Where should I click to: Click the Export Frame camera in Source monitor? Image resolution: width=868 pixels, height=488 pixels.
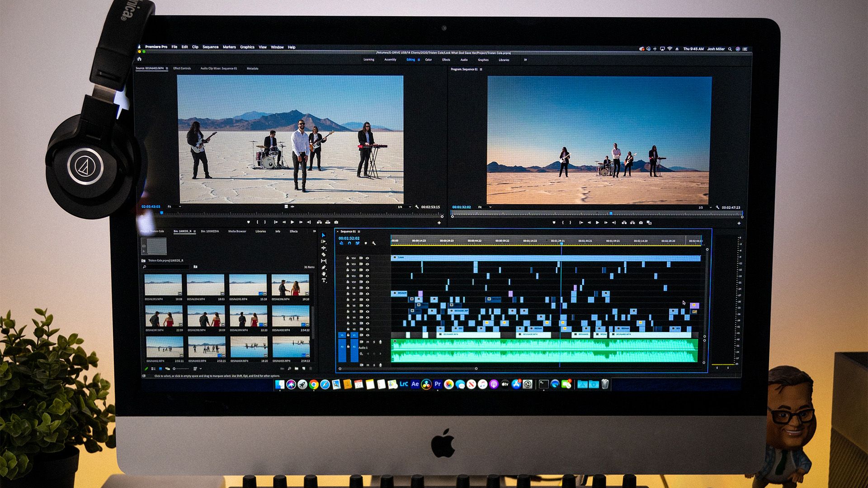tap(336, 222)
